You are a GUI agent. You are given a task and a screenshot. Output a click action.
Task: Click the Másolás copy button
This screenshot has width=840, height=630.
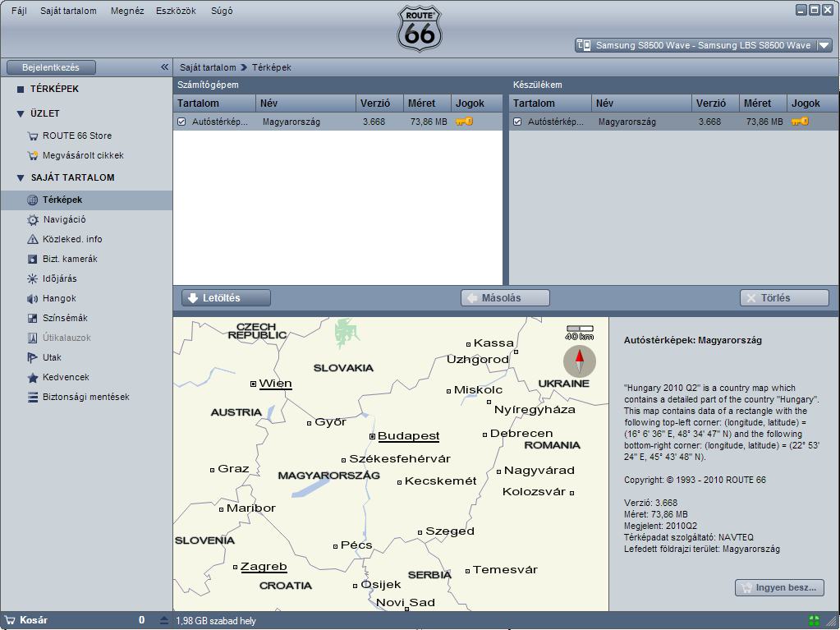[x=505, y=298]
